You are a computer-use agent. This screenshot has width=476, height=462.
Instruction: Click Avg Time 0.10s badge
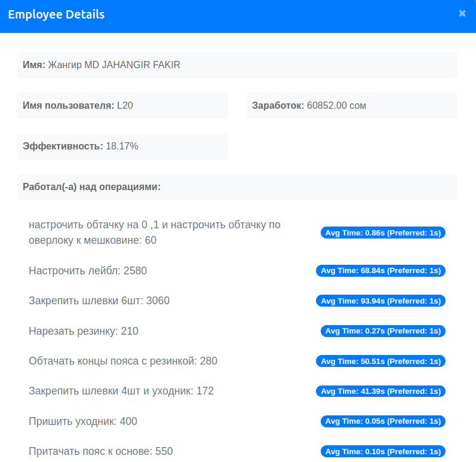[x=383, y=451]
